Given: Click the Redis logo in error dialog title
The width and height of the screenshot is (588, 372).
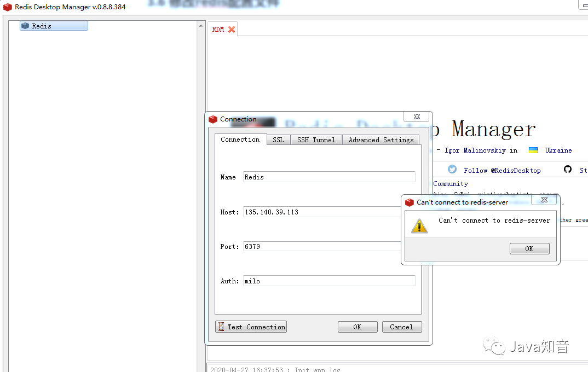Looking at the screenshot, I should 410,202.
